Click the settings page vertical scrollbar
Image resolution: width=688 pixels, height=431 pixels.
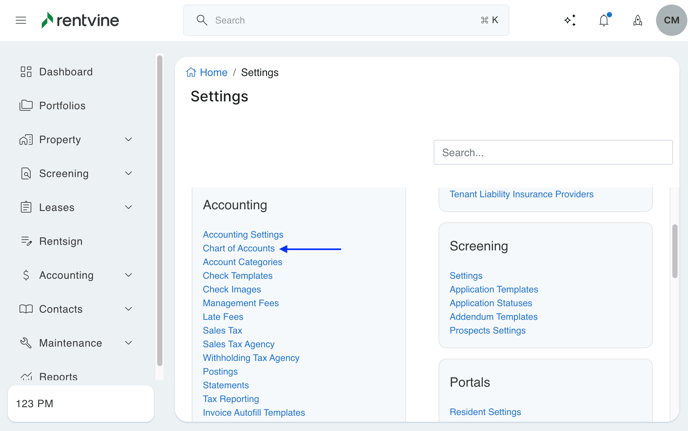pos(675,250)
